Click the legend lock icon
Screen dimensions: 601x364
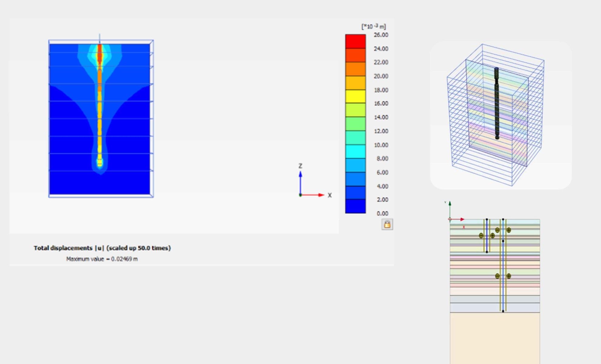387,224
